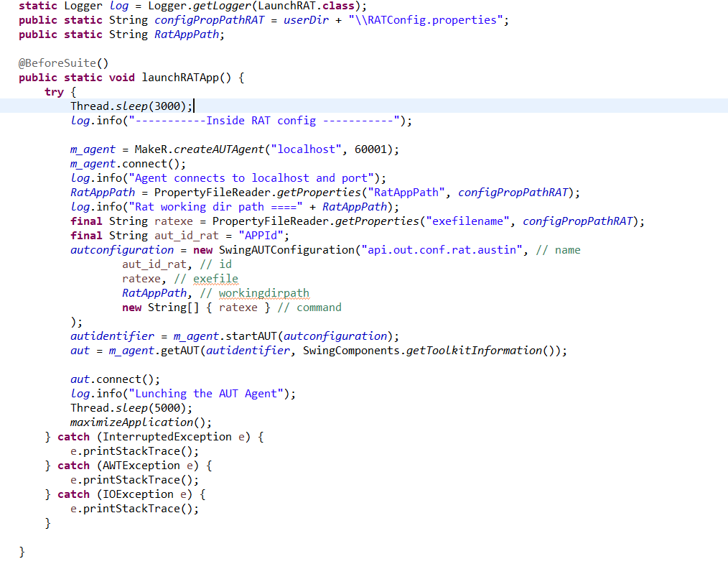This screenshot has width=728, height=564.
Task: Click on '@BeforeSuite()' annotation
Action: pos(64,63)
